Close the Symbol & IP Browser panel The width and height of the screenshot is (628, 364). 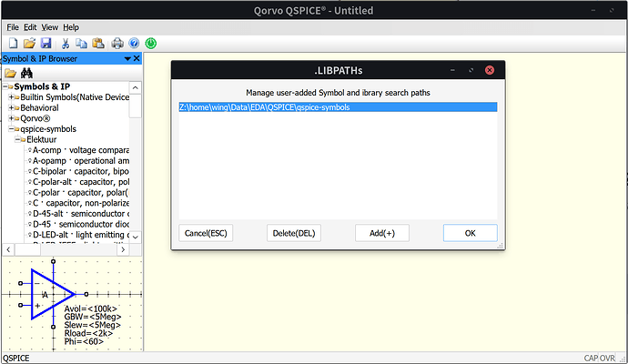(x=137, y=58)
